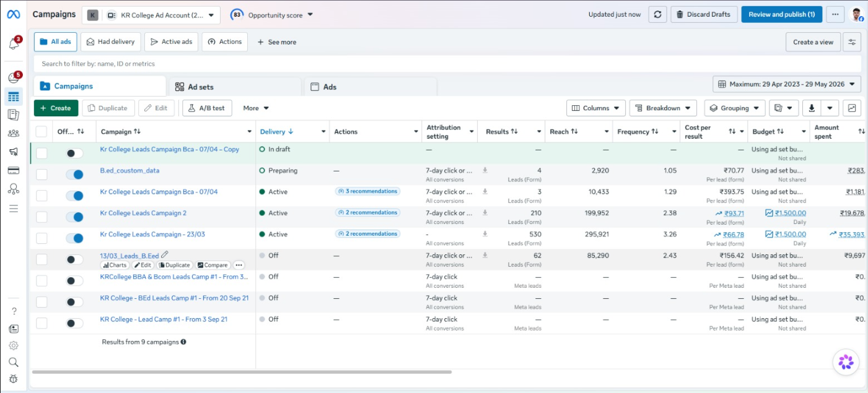Click Review and publish (1)
Image resolution: width=868 pixels, height=393 pixels.
click(782, 14)
